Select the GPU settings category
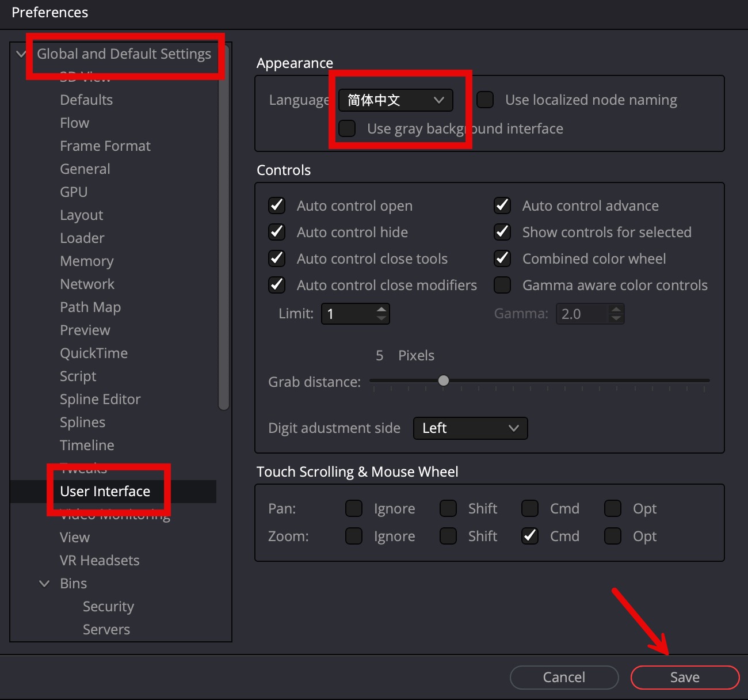748x700 pixels. 74,192
